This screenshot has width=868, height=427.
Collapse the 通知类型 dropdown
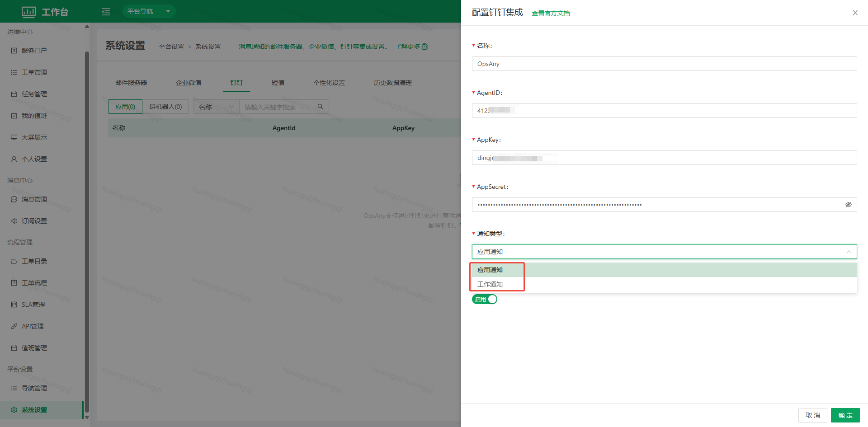(849, 252)
